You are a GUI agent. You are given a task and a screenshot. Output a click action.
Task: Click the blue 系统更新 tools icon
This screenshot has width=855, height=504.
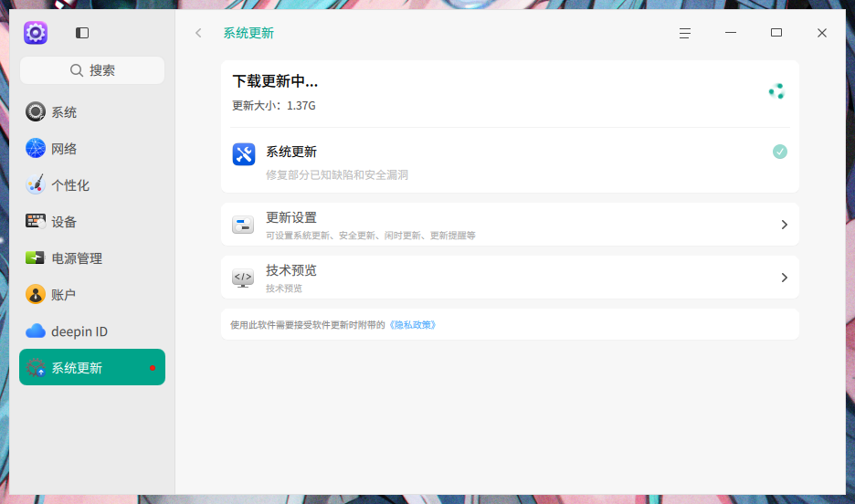(x=244, y=154)
